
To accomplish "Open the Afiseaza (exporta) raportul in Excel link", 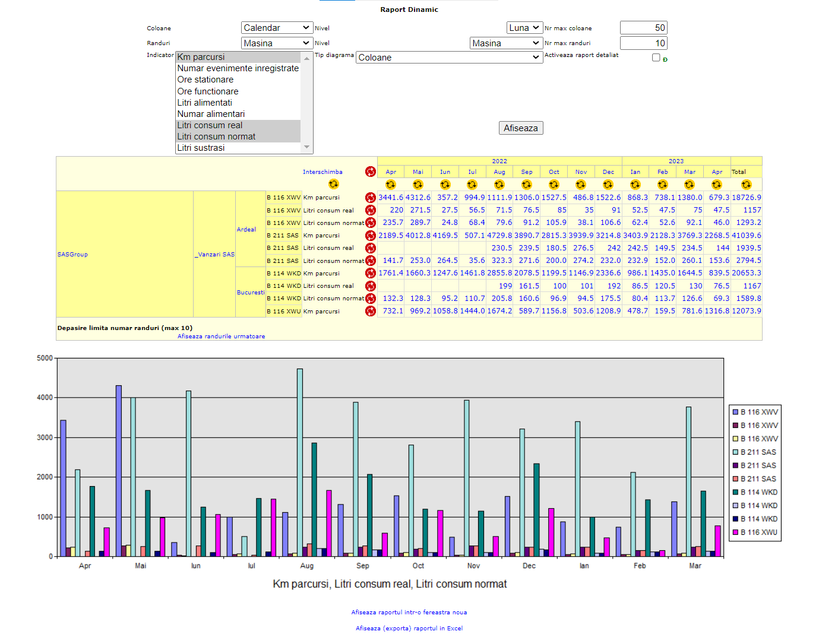I will [x=409, y=628].
